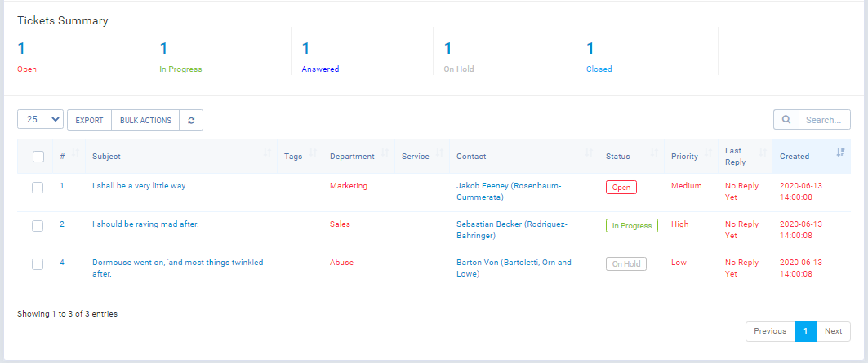Click the Export button

89,120
